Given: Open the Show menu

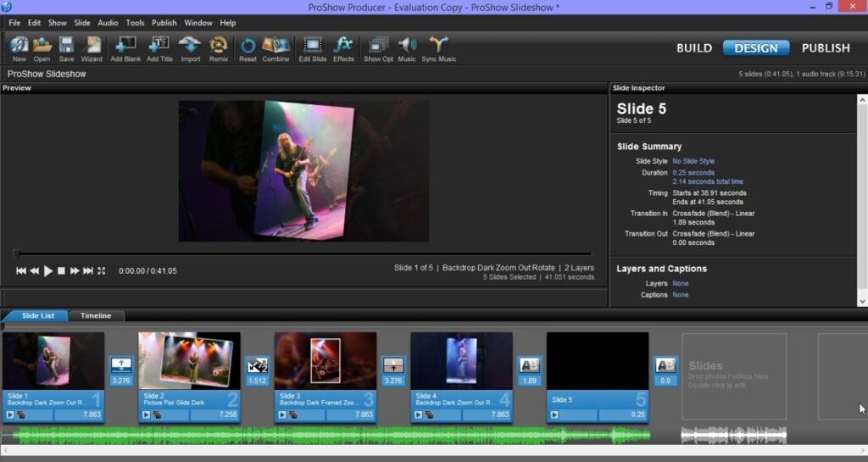Looking at the screenshot, I should click(x=57, y=23).
